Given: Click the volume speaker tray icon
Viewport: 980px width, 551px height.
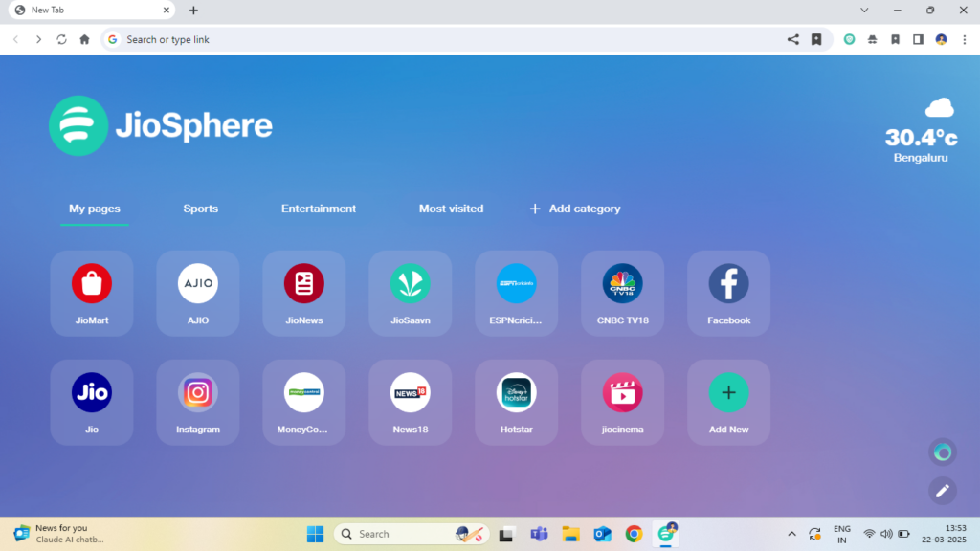Looking at the screenshot, I should [x=886, y=534].
